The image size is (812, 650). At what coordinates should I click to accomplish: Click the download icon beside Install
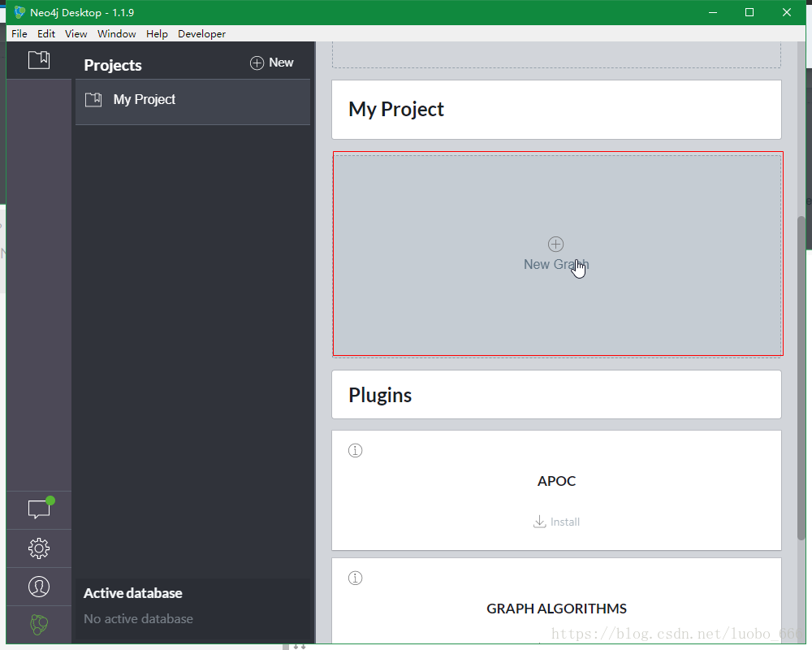pos(540,522)
